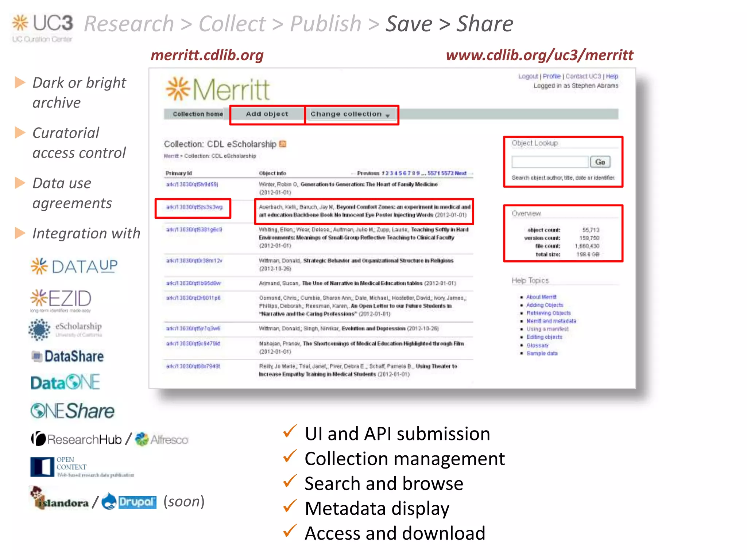Open Editing objects help topic
747x560 pixels.
coord(544,337)
